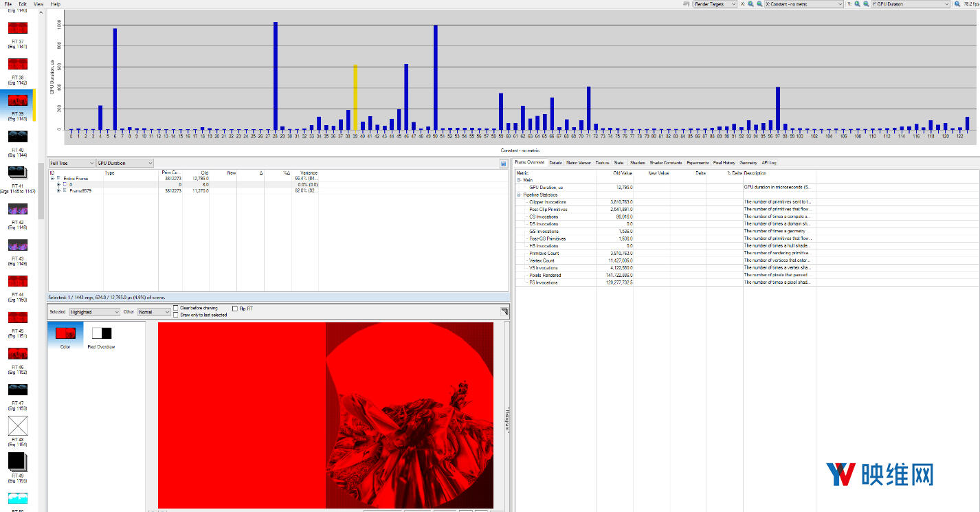
Task: Select the Pixel Overdraw view icon
Action: 101,333
